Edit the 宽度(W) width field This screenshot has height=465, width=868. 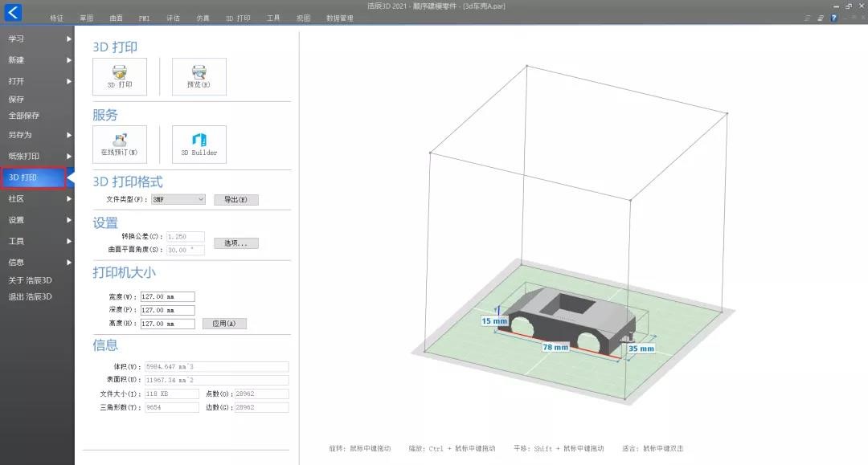point(167,297)
